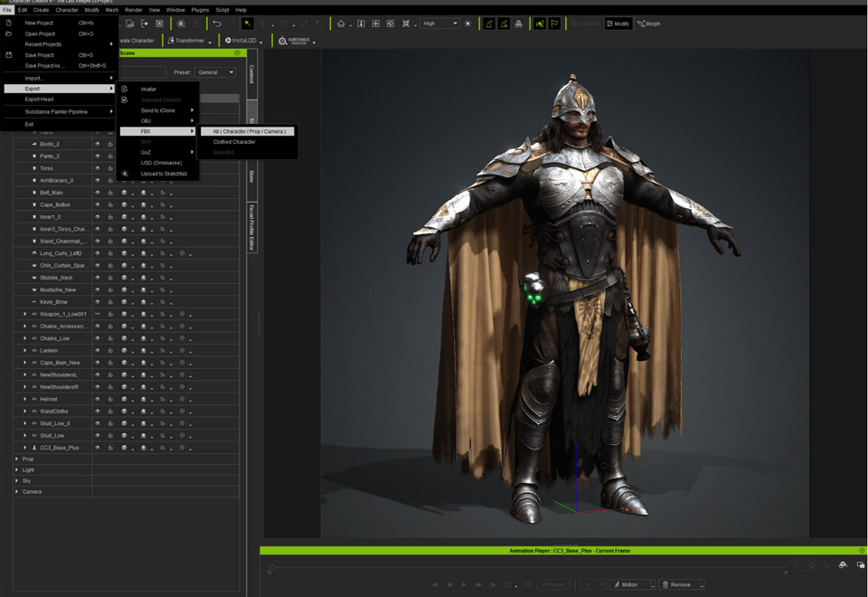Viewport: 868px width, 597px height.
Task: Toggle visibility of the Boots_2 item
Action: pos(98,144)
